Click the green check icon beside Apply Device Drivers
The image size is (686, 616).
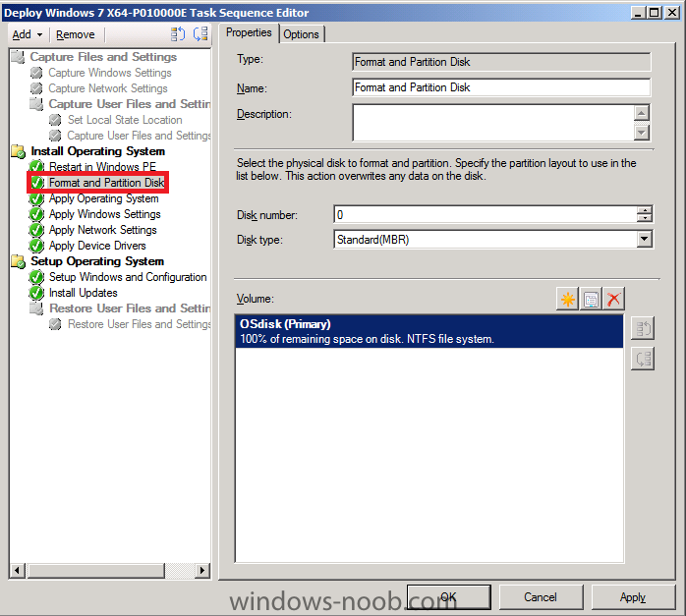36,247
